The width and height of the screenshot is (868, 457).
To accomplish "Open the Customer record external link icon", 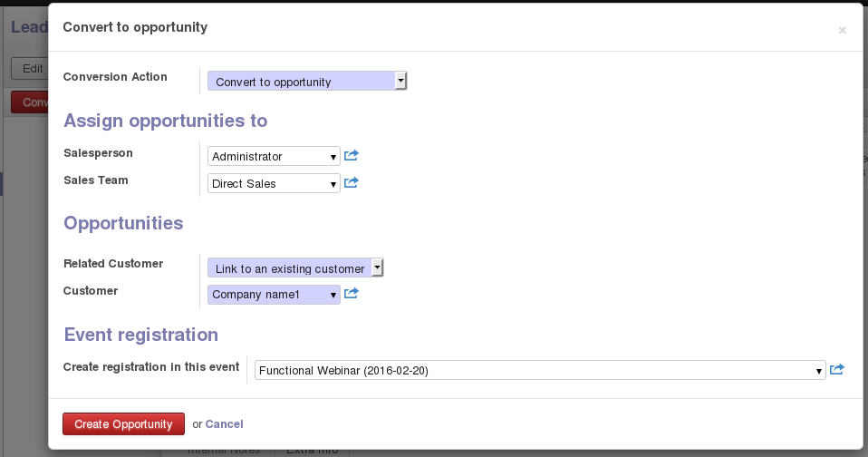I will click(352, 294).
